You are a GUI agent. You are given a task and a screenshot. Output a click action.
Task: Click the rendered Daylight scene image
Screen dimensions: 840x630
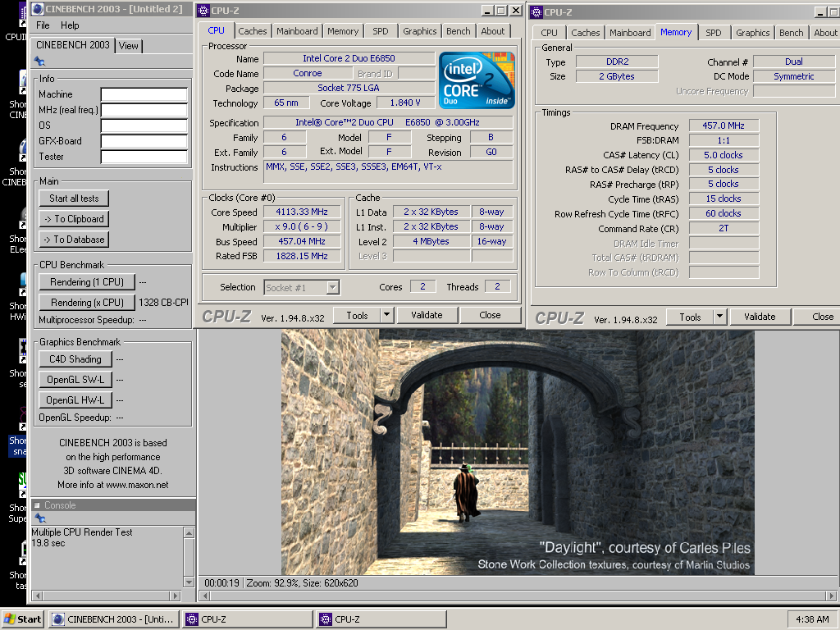pos(518,453)
